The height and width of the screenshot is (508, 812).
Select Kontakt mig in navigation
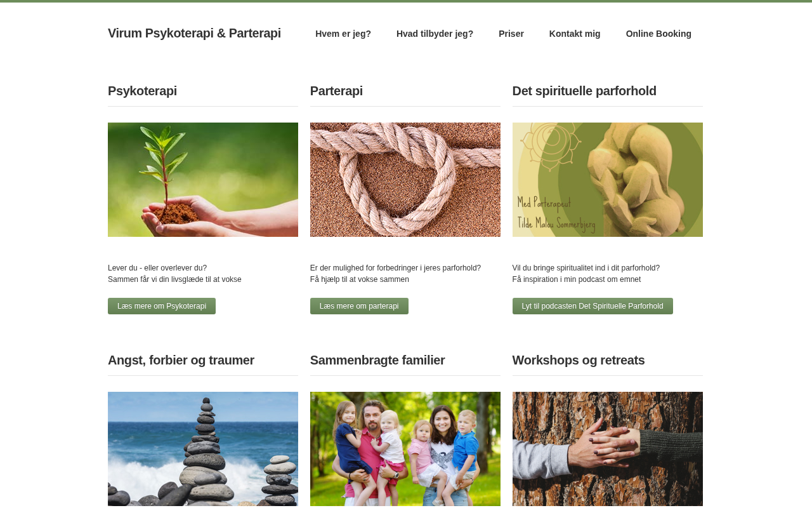pos(575,34)
